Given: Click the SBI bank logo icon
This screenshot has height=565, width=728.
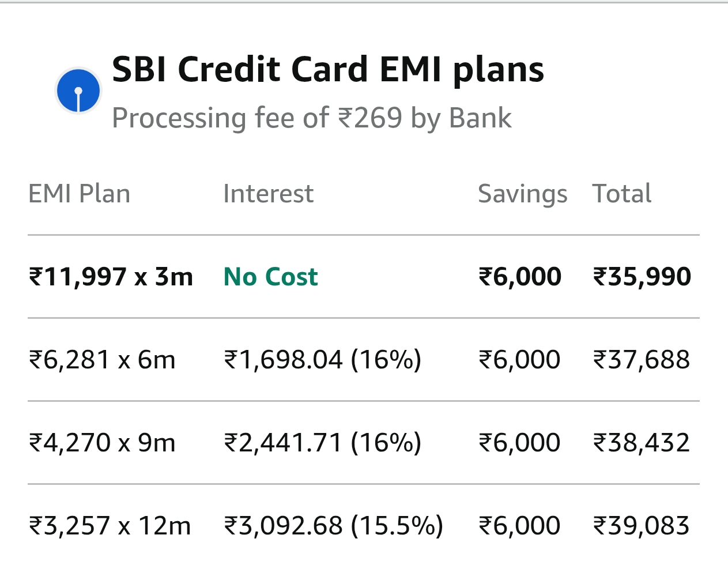Looking at the screenshot, I should (78, 91).
